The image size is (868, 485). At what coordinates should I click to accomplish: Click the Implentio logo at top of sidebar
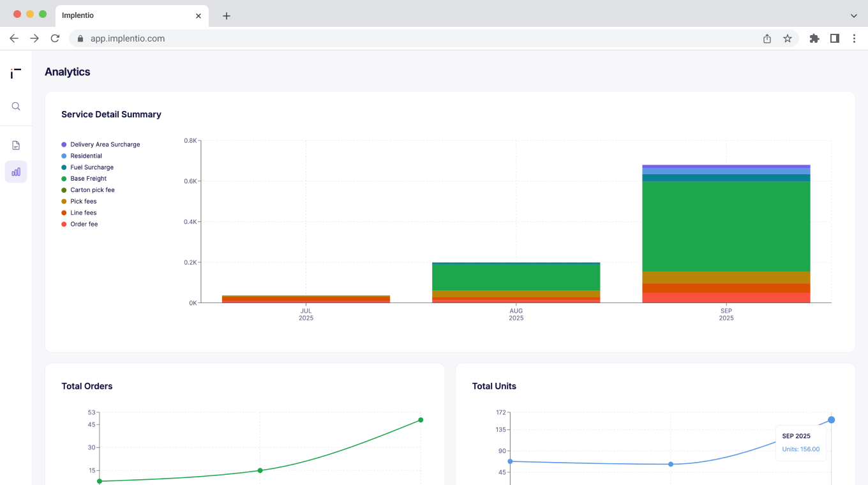click(16, 73)
